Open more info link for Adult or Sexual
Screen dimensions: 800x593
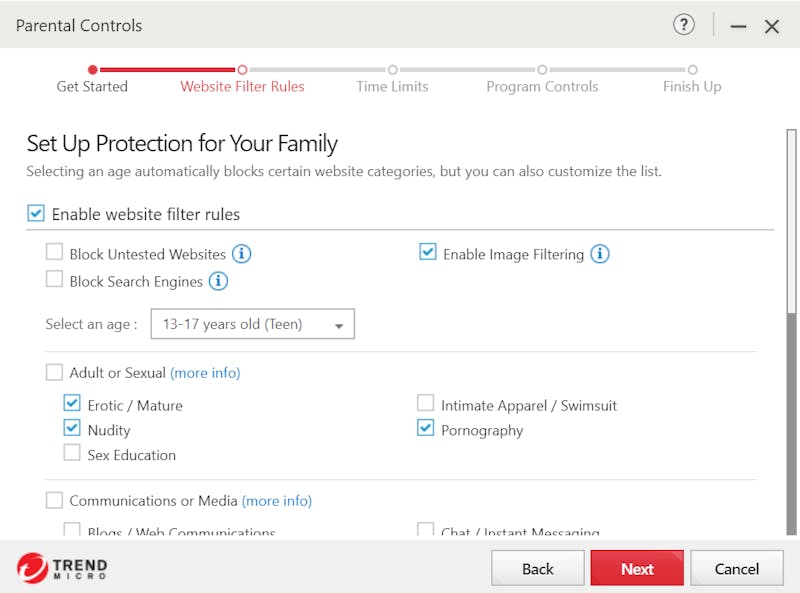(x=205, y=373)
